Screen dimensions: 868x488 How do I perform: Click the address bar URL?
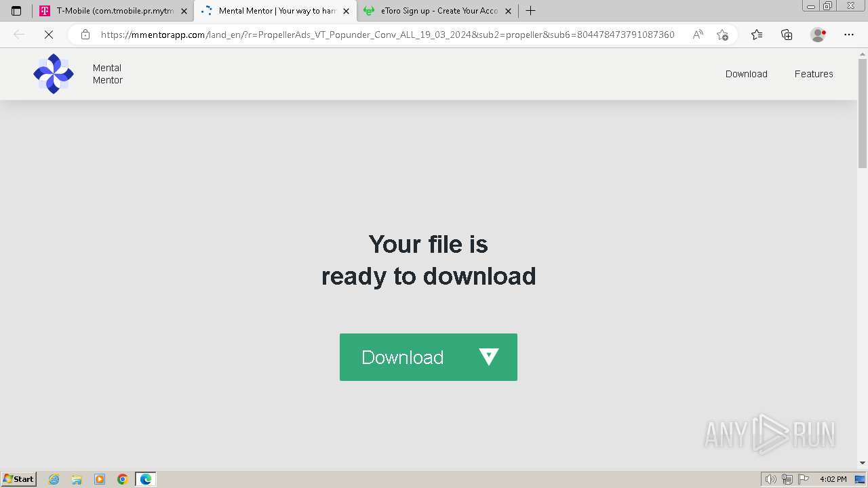(x=387, y=35)
